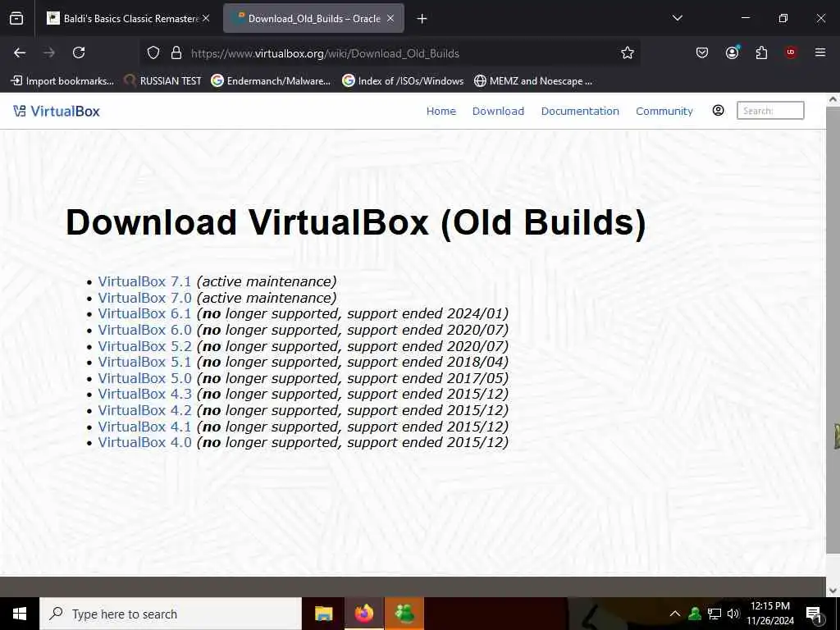Viewport: 840px width, 630px height.
Task: Click the VirtualBox logo in the header
Action: [57, 111]
